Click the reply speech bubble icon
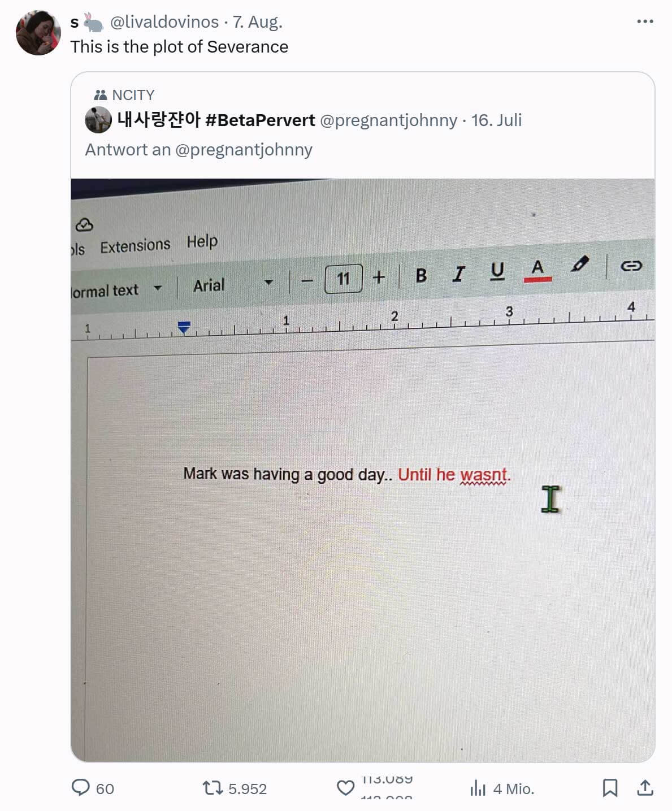This screenshot has height=811, width=672. (x=80, y=788)
